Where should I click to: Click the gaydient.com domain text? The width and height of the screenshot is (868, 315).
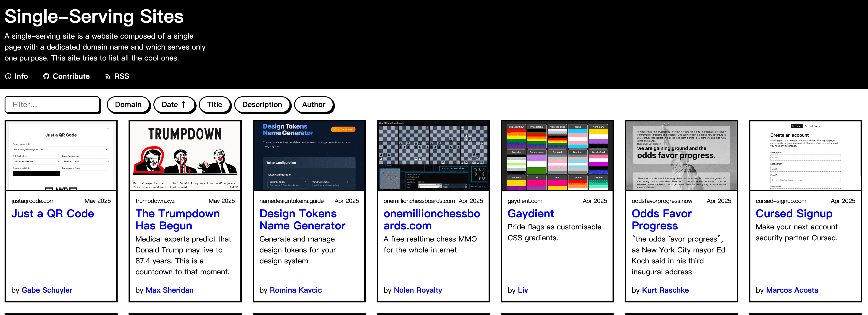525,201
